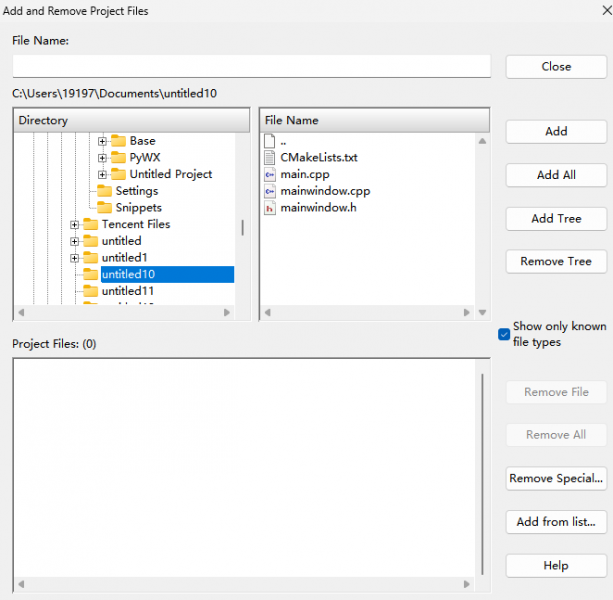613x600 pixels.
Task: Select the Base folder icon
Action: click(x=118, y=140)
